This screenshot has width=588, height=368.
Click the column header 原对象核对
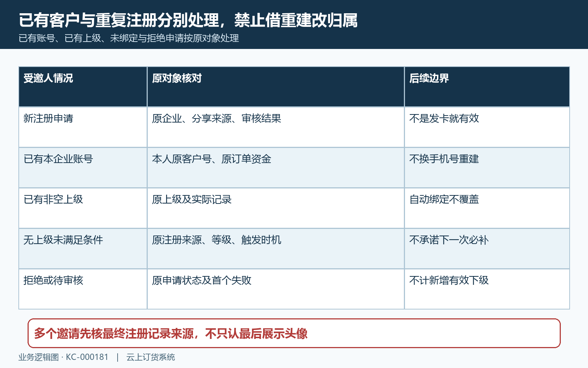point(276,87)
